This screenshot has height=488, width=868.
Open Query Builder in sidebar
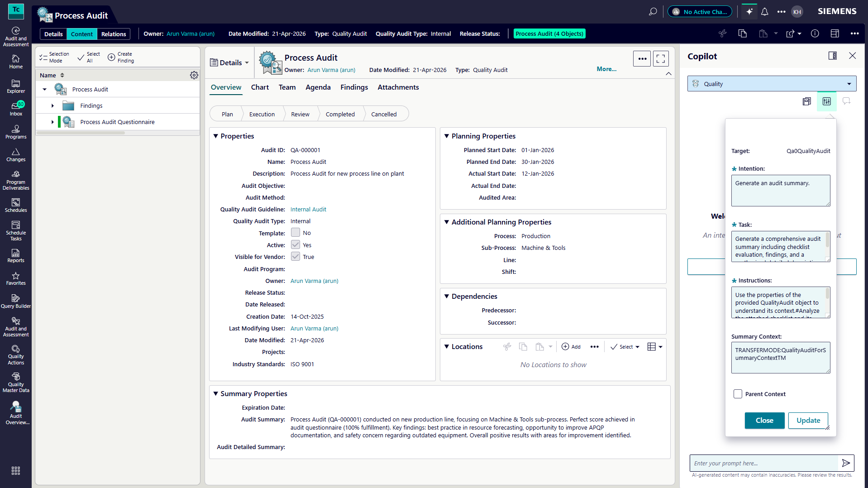click(x=16, y=301)
